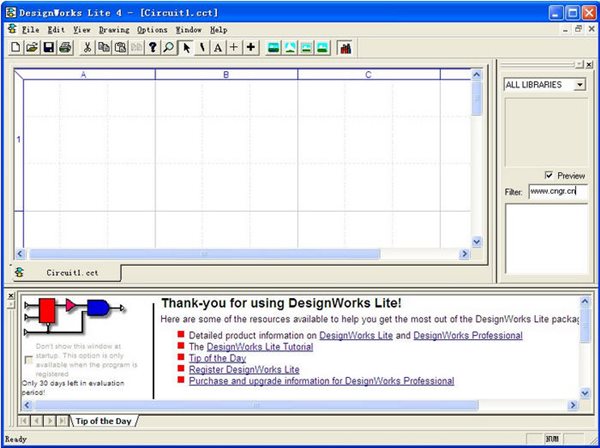
Task: Copy selection using the Copy icon
Action: coord(104,47)
